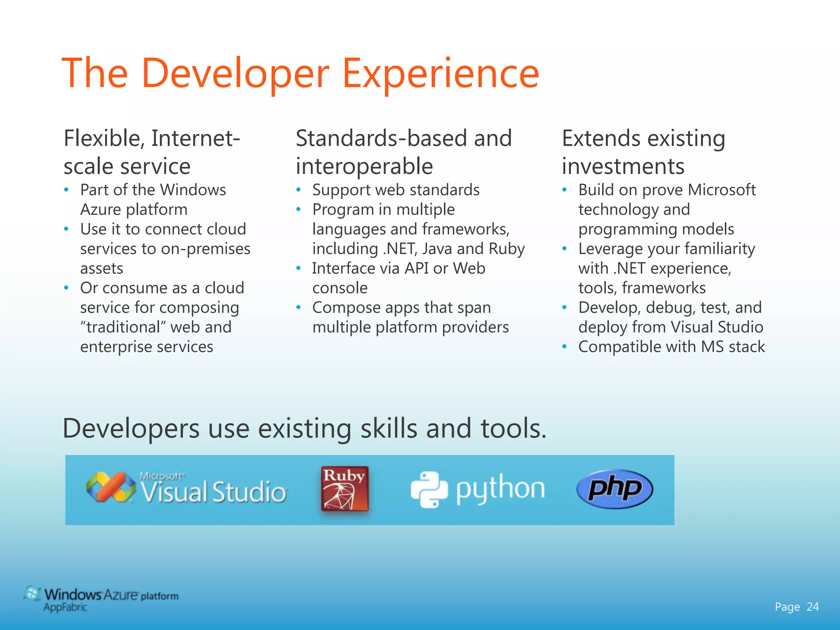
Task: Click 'The Developer Experience' slide title
Action: click(x=300, y=73)
